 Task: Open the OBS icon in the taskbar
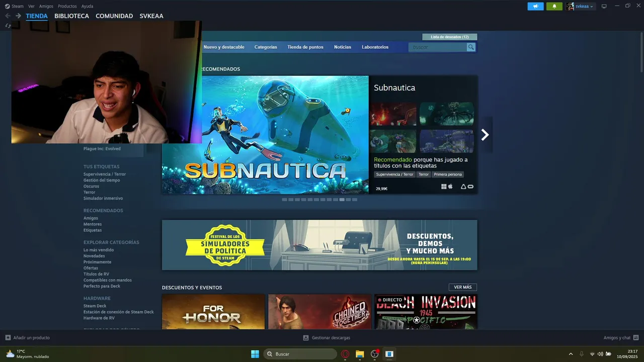tap(374, 354)
